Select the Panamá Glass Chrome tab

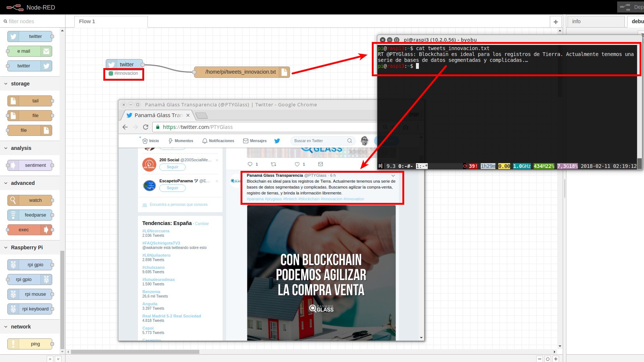click(158, 115)
